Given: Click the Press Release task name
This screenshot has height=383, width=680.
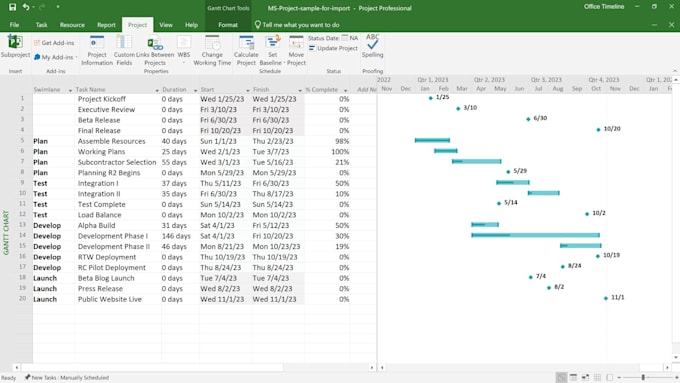Looking at the screenshot, I should [x=100, y=288].
